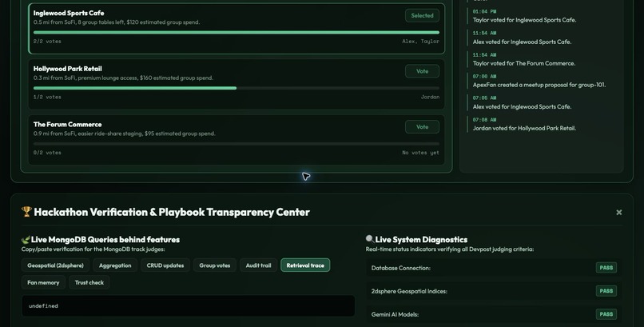Click The Forum Commerce venue title

67,125
